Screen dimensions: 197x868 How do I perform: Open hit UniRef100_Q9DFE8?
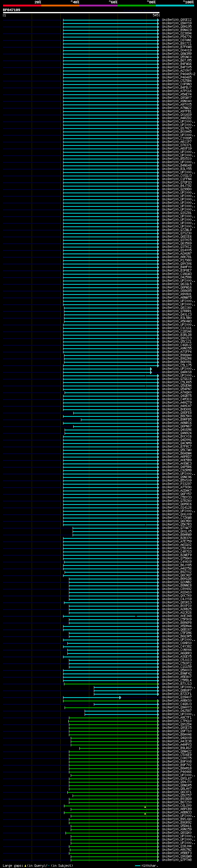[x=177, y=413]
